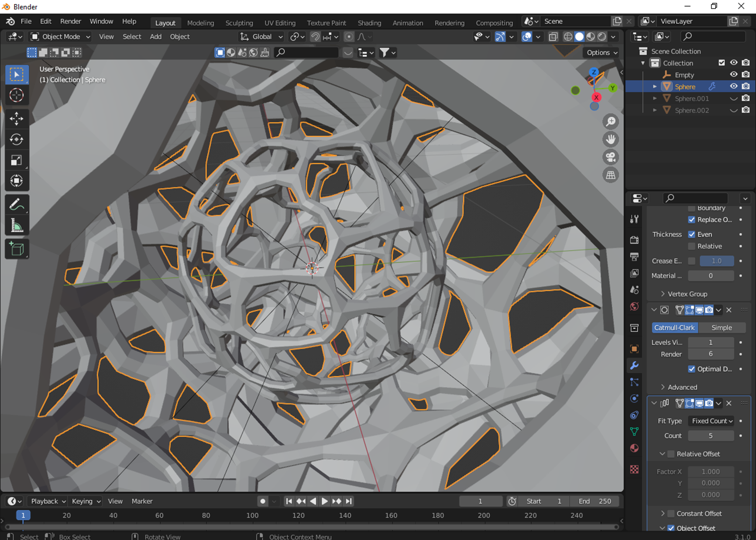This screenshot has width=756, height=540.
Task: Open the Material properties tab
Action: coord(635,448)
